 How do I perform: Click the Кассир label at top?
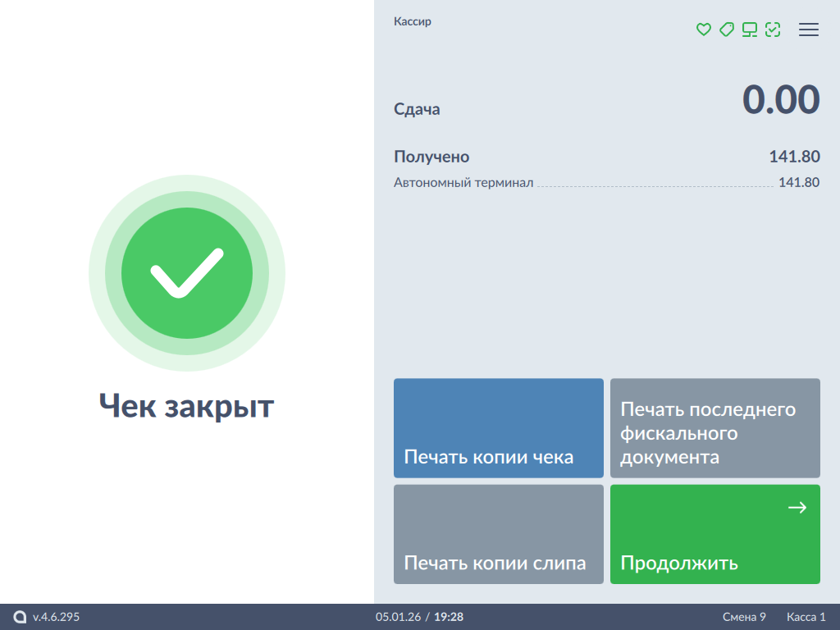coord(413,21)
